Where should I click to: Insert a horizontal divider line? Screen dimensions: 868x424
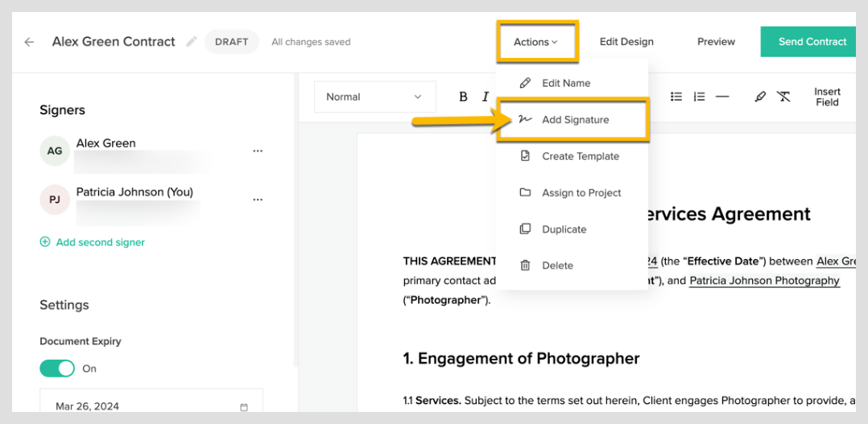tap(721, 97)
